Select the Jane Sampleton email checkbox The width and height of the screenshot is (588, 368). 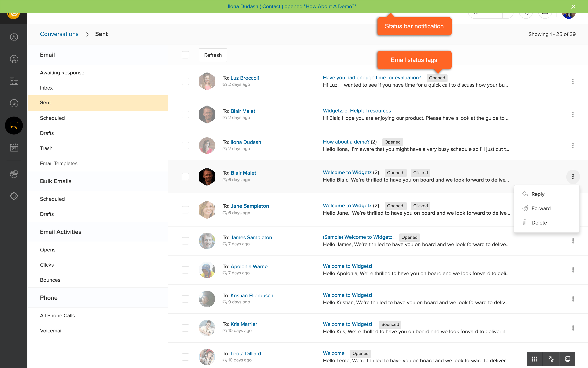(x=185, y=210)
